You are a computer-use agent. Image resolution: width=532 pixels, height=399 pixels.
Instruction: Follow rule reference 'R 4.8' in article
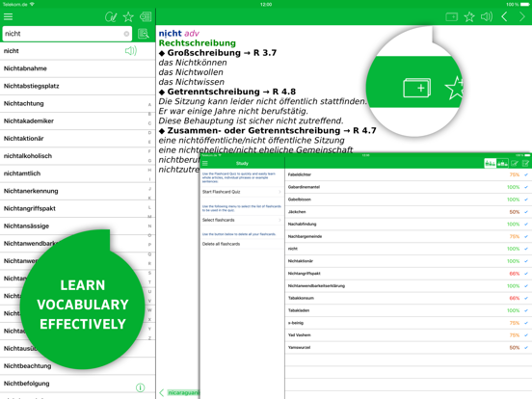284,92
